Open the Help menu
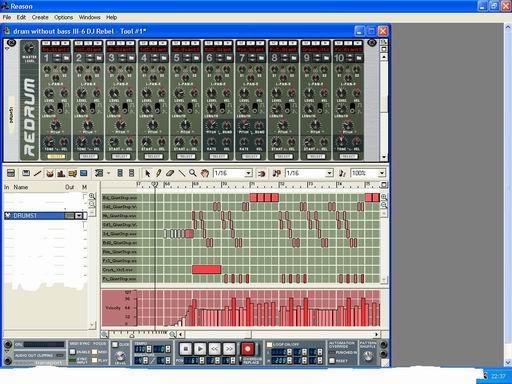The height and width of the screenshot is (384, 512). click(x=111, y=17)
